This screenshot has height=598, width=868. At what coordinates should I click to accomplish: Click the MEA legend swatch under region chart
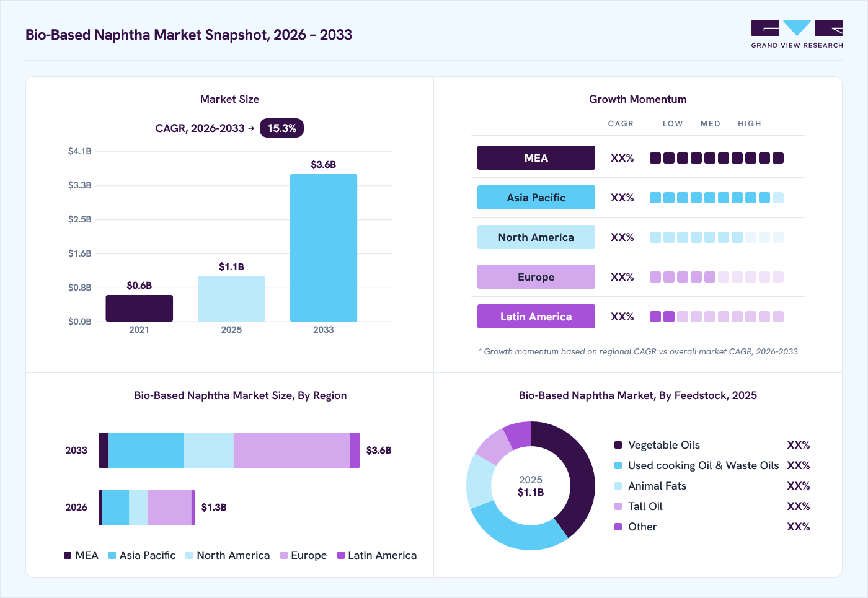coord(68,555)
